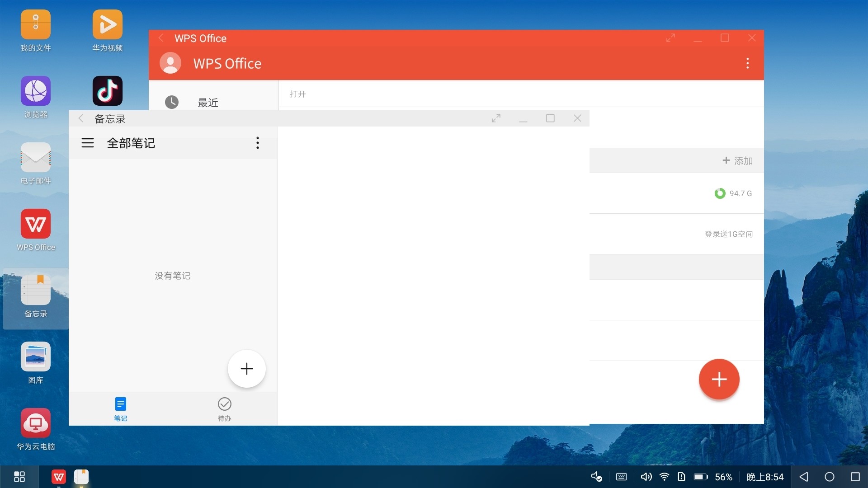Maximize the 备忘录 window
The width and height of the screenshot is (868, 488).
pyautogui.click(x=550, y=118)
